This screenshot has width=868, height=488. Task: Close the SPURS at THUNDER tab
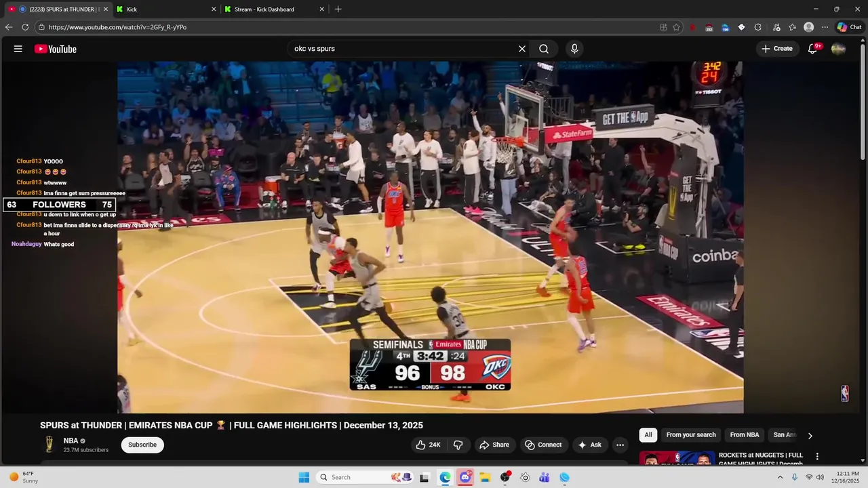[x=106, y=9]
